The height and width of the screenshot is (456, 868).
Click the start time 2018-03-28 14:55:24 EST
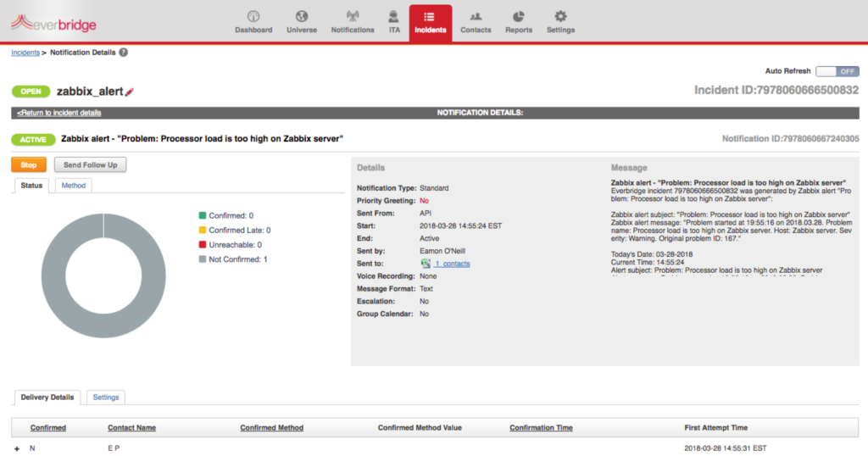pyautogui.click(x=460, y=225)
